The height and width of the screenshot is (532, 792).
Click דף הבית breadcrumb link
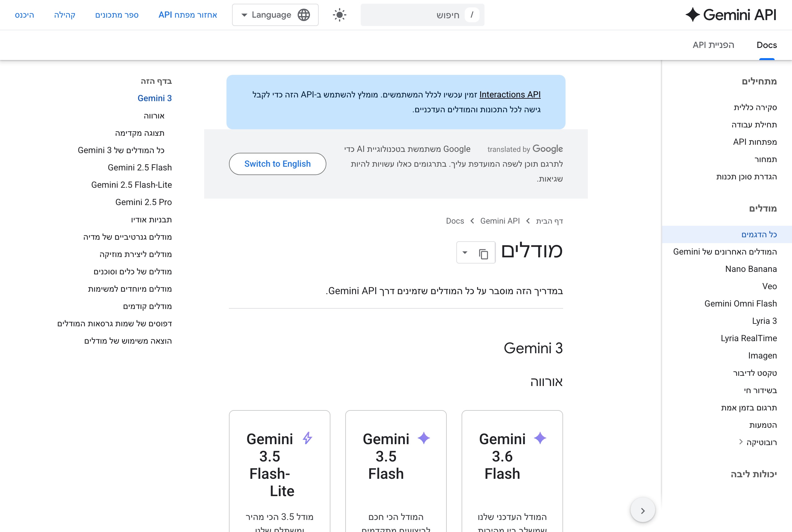point(549,221)
